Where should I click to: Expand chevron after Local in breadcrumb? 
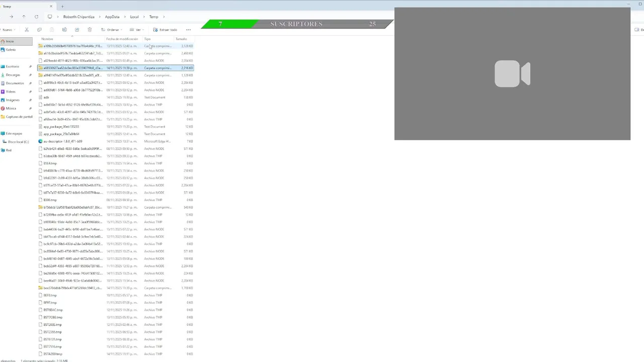(143, 17)
